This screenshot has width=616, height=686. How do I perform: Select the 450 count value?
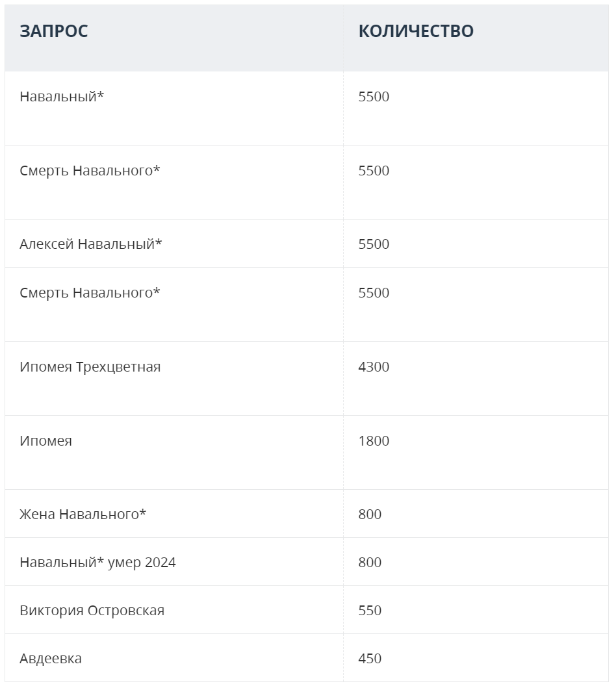click(x=370, y=659)
